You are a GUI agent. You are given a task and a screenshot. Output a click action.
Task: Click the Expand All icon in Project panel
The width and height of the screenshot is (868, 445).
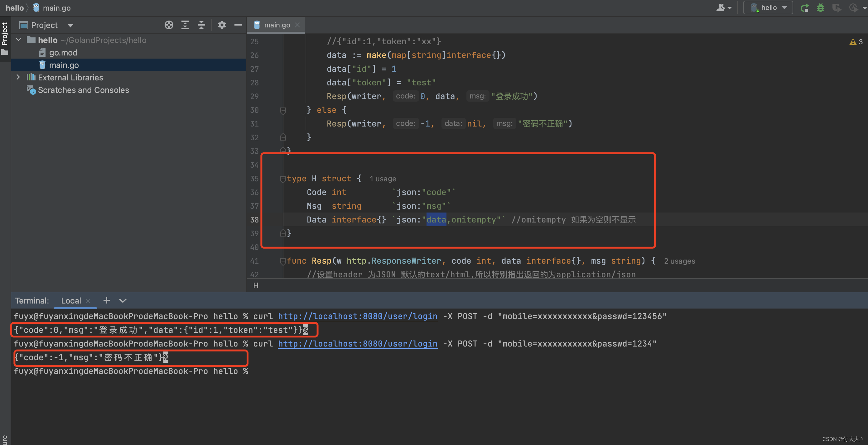point(185,25)
